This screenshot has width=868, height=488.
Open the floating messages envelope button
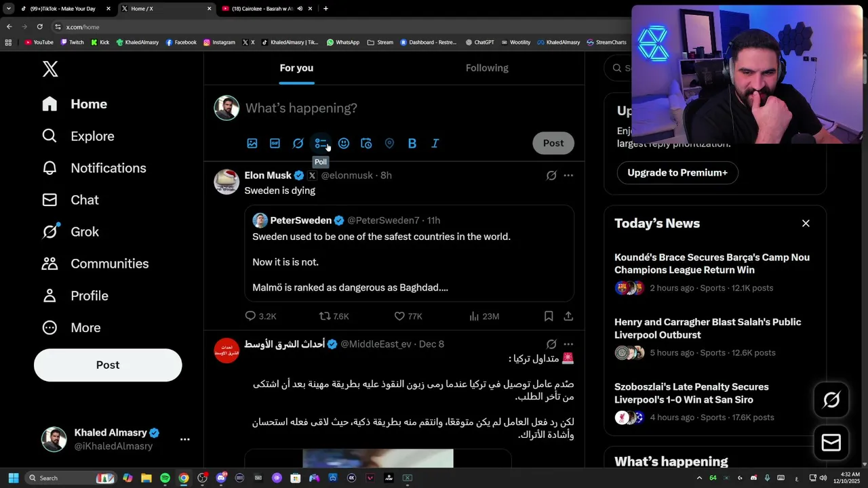click(x=831, y=443)
